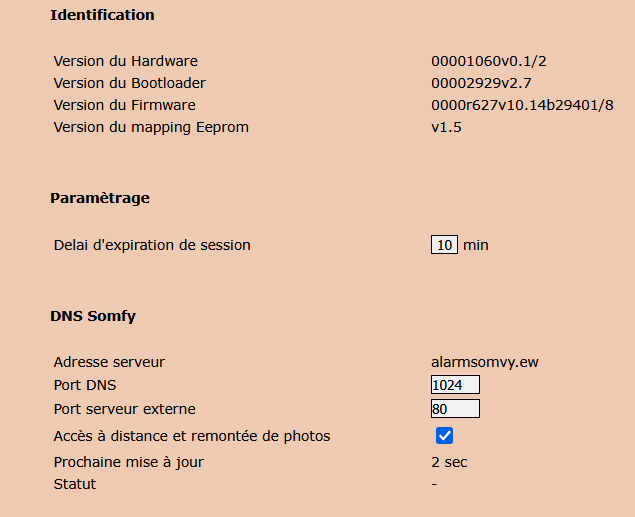Click the DNS Somfy section heading
Image resolution: width=635 pixels, height=517 pixels.
pos(93,316)
